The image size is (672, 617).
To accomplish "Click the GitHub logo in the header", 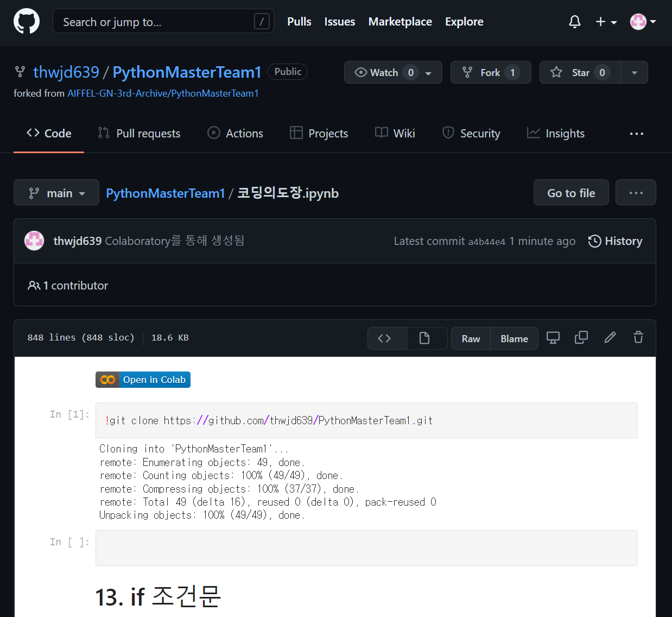I will [26, 21].
